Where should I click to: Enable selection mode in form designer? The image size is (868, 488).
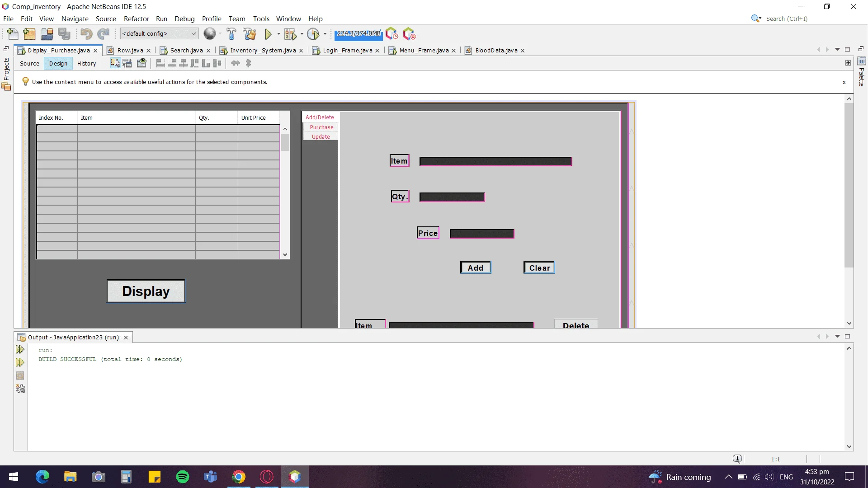[x=115, y=63]
